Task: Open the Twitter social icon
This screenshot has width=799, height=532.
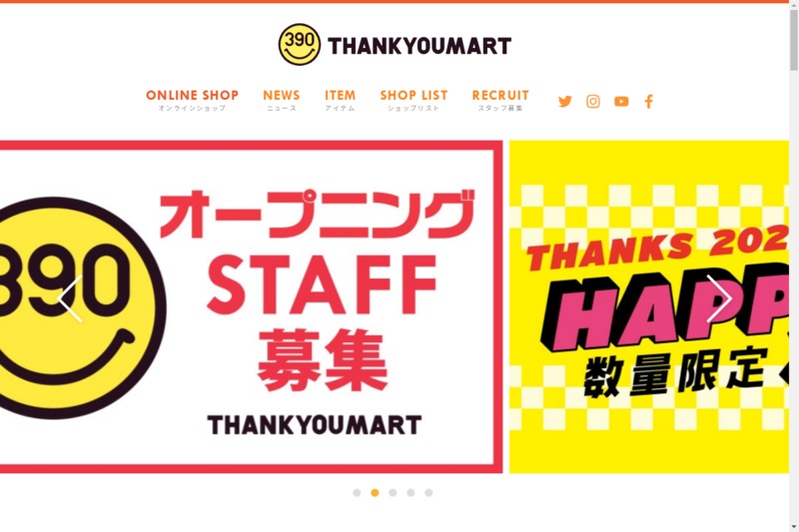Action: pyautogui.click(x=564, y=101)
